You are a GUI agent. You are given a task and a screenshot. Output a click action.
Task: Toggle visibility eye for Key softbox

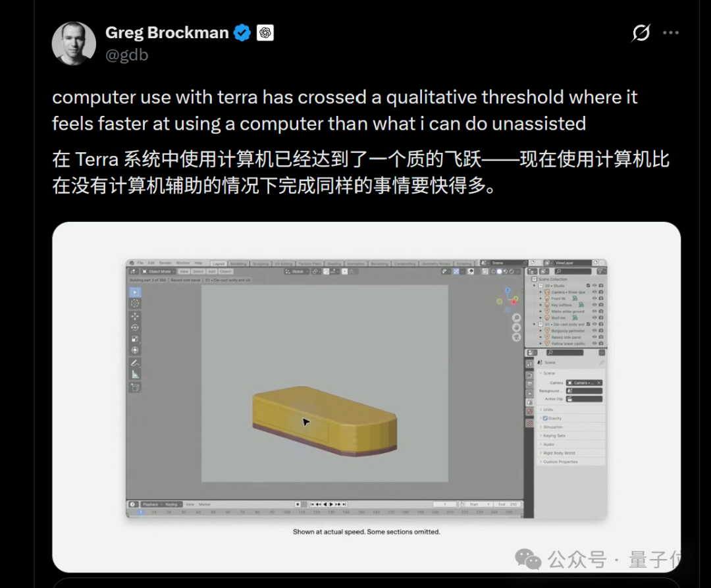(594, 305)
